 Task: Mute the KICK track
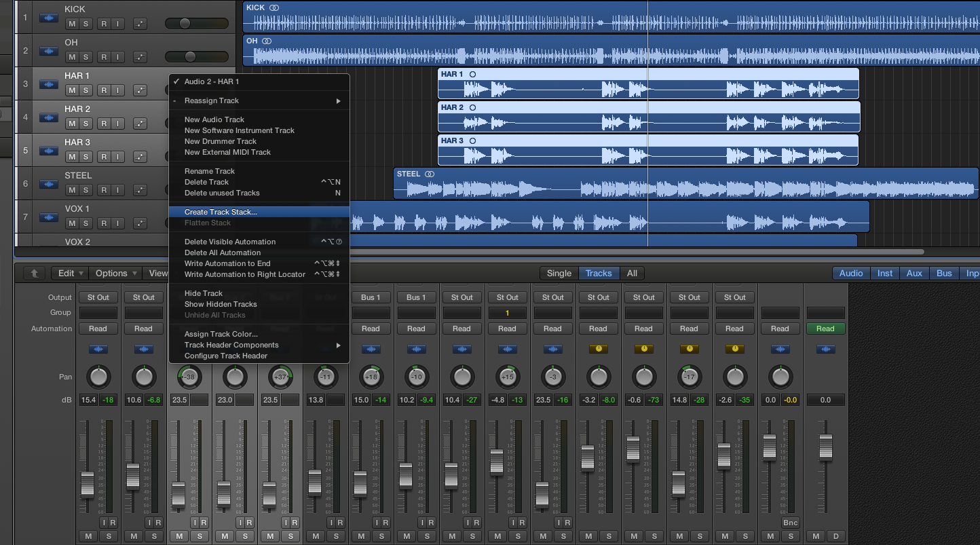coord(71,24)
